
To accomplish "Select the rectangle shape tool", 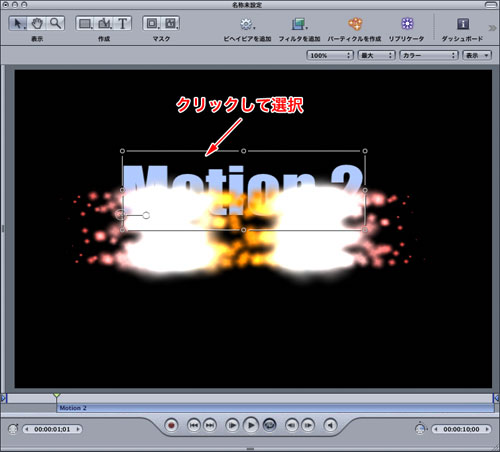I will 85,23.
